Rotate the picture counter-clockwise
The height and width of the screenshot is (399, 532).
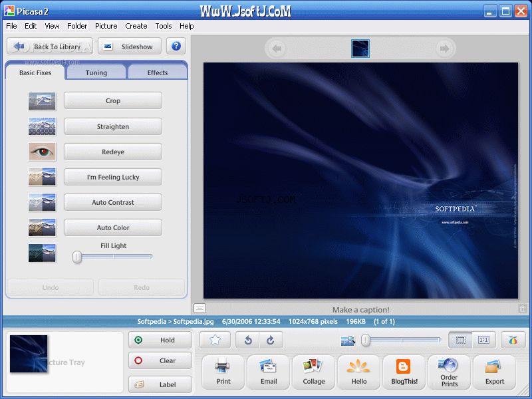click(248, 340)
